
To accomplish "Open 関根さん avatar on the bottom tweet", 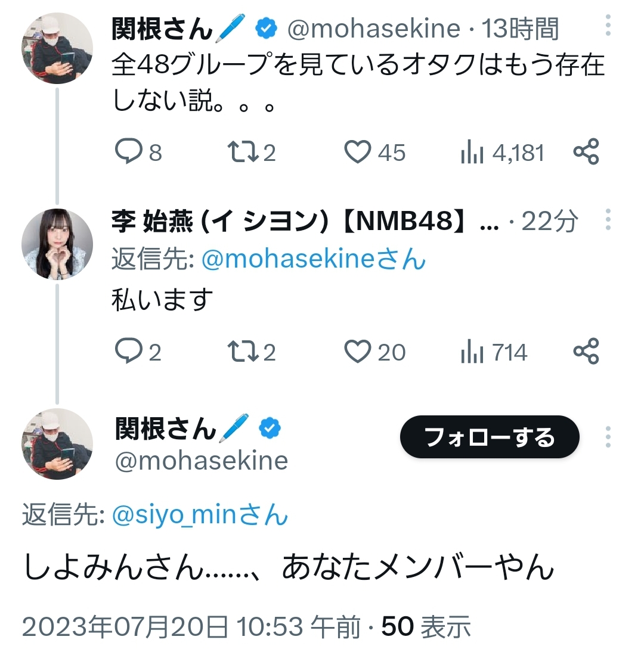I will pyautogui.click(x=57, y=444).
